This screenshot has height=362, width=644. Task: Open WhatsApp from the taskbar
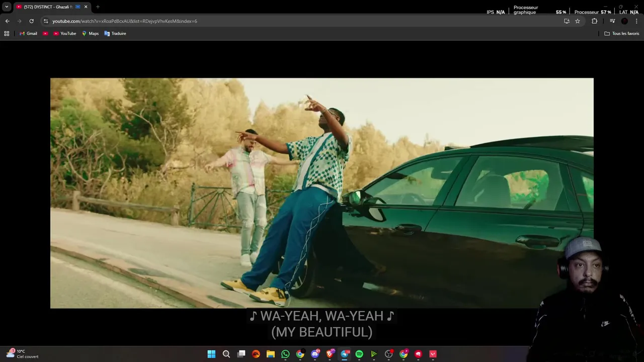285,354
